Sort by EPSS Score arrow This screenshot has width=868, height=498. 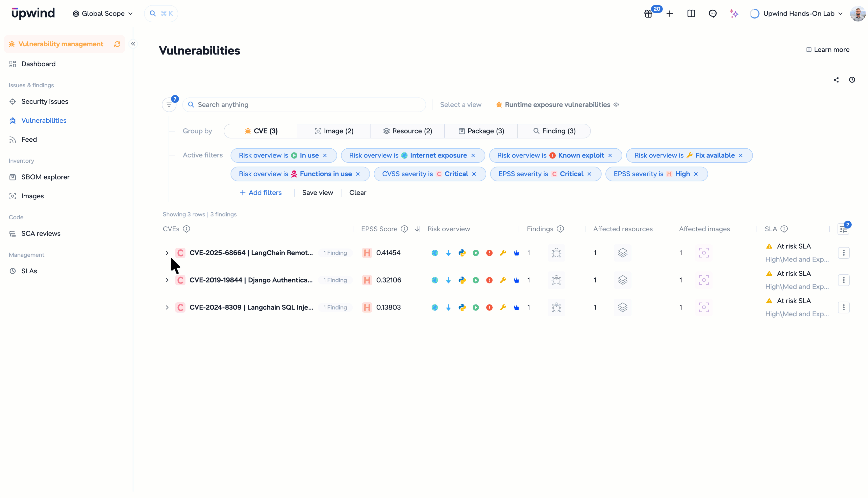click(x=417, y=229)
